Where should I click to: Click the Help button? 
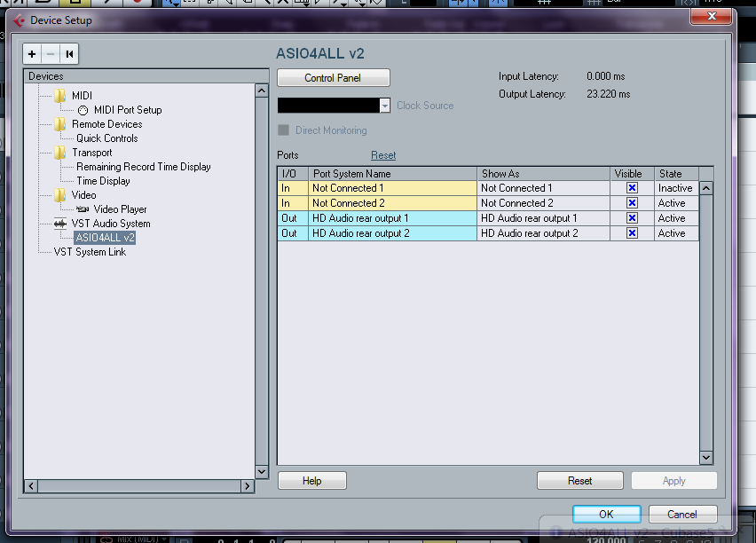coord(312,481)
